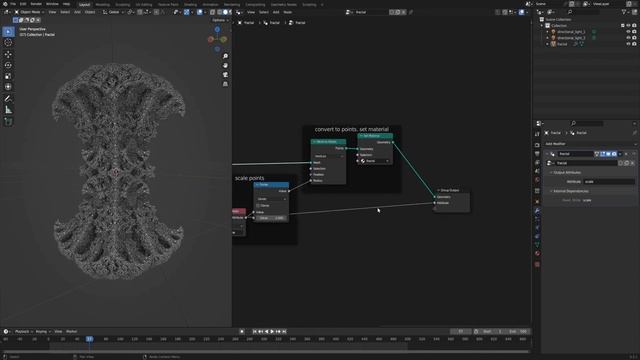Image resolution: width=640 pixels, height=360 pixels.
Task: Collapse the Collection tree row
Action: 542,25
